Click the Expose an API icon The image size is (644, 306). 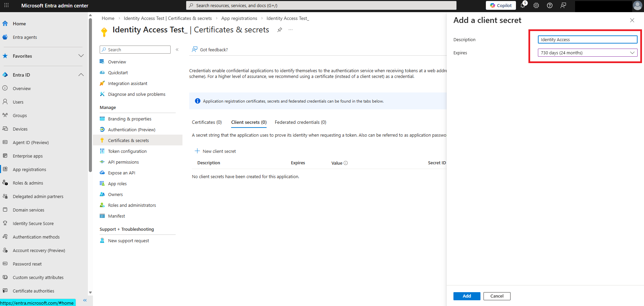click(x=102, y=173)
